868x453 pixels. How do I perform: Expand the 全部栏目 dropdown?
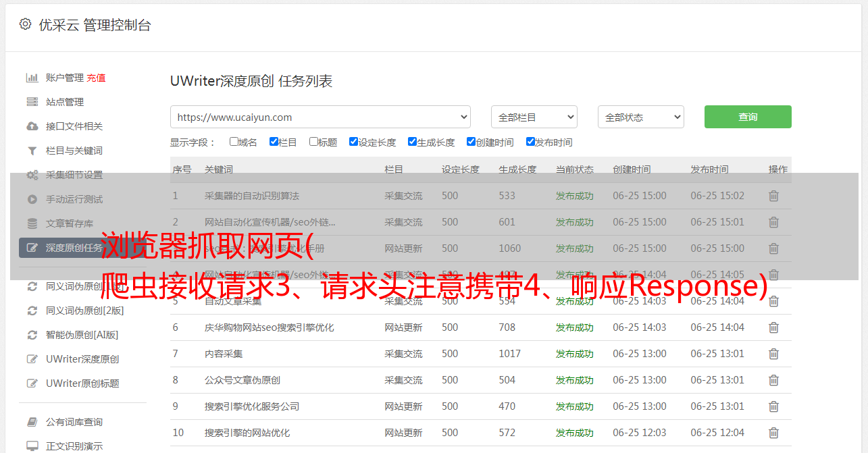pyautogui.click(x=534, y=117)
